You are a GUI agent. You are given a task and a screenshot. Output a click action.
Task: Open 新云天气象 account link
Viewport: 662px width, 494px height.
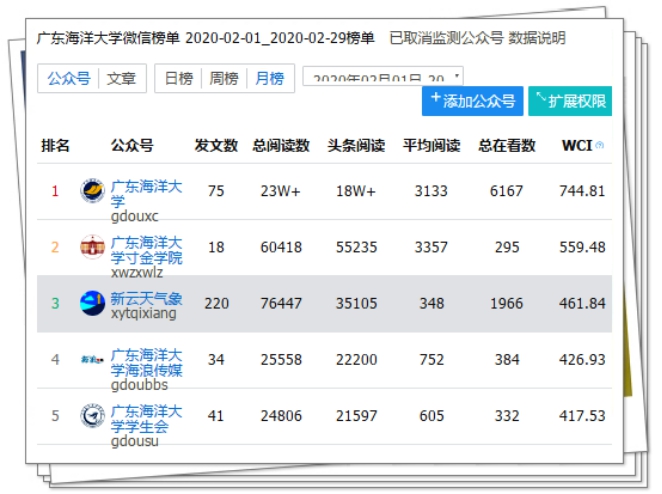tap(146, 298)
